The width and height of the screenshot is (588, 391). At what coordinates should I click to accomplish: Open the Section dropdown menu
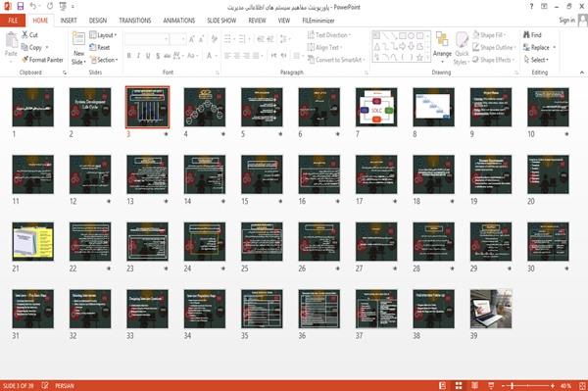(104, 60)
